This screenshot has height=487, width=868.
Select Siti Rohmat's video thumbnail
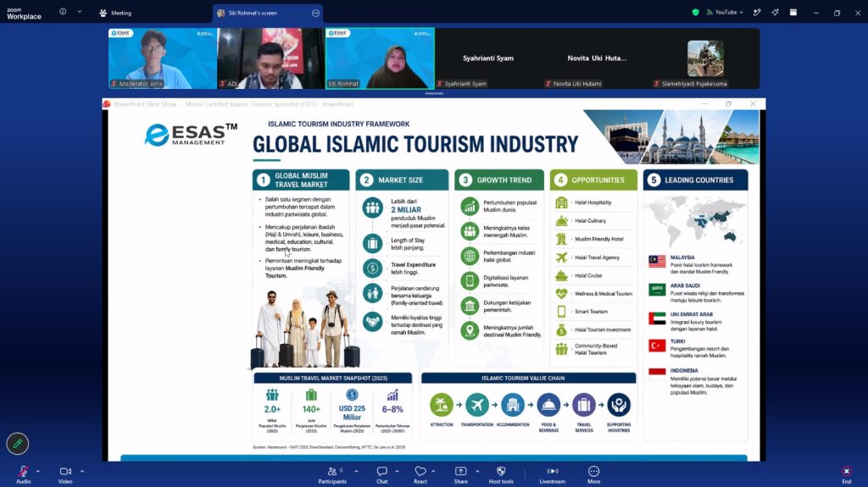(380, 58)
